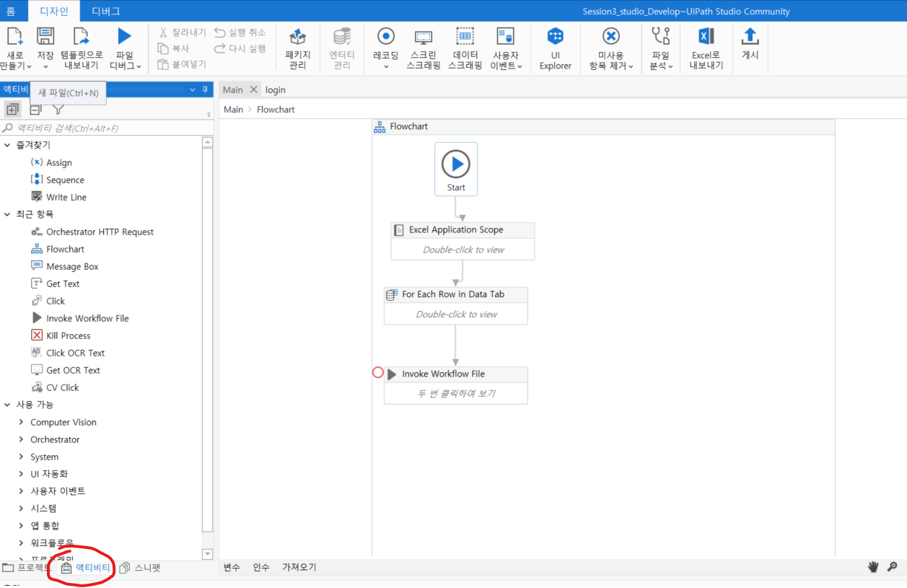Click the magnifier zoom icon at the bottom right
The image size is (907, 588).
point(893,567)
